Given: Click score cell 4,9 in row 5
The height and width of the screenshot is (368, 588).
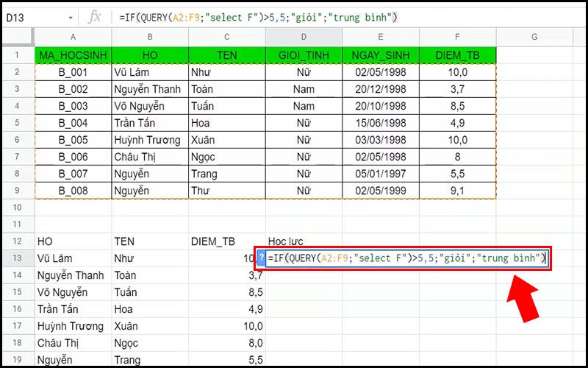Looking at the screenshot, I should coord(457,123).
